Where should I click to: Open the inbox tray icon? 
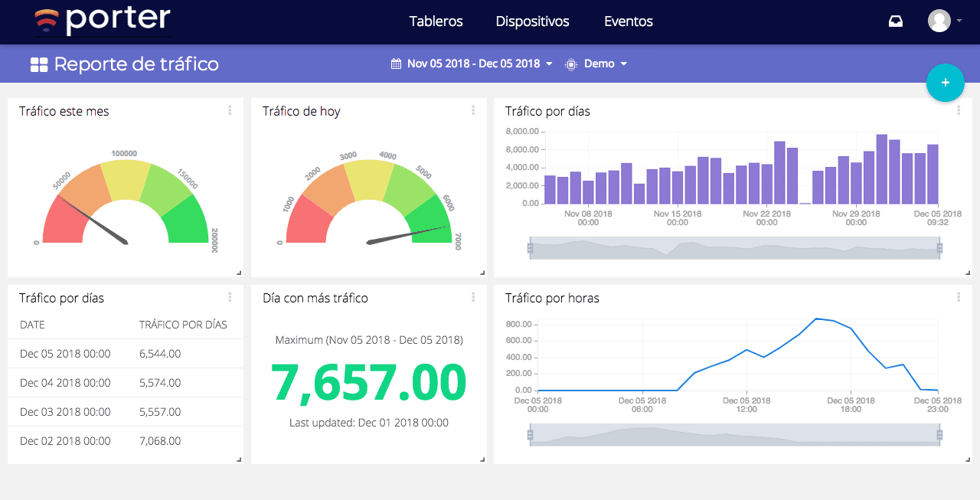[895, 21]
